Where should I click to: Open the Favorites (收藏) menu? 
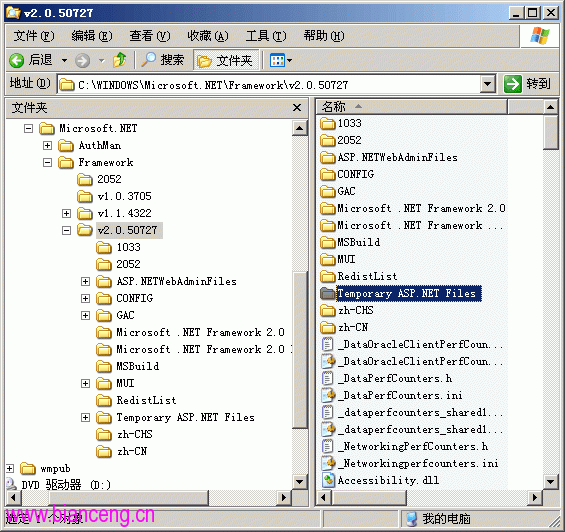208,36
